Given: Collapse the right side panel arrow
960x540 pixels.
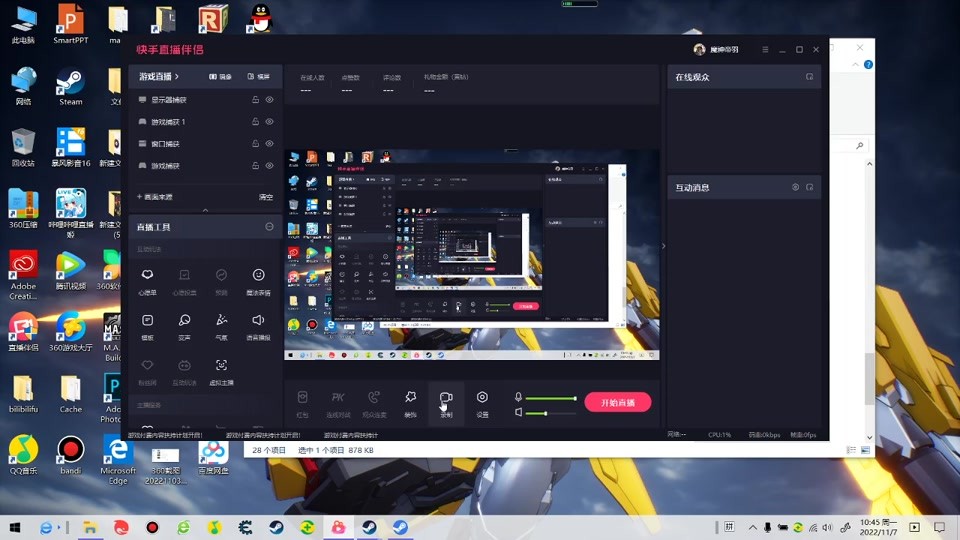Looking at the screenshot, I should [663, 246].
